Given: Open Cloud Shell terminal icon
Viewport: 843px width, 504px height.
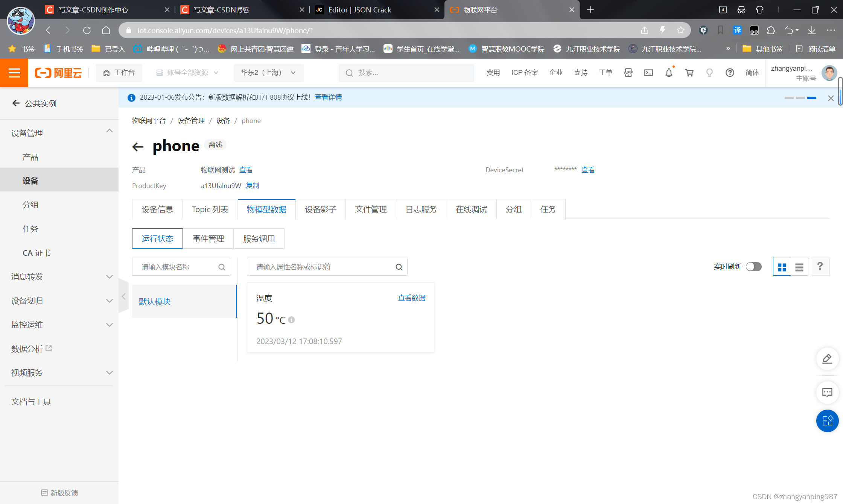Looking at the screenshot, I should (x=648, y=73).
